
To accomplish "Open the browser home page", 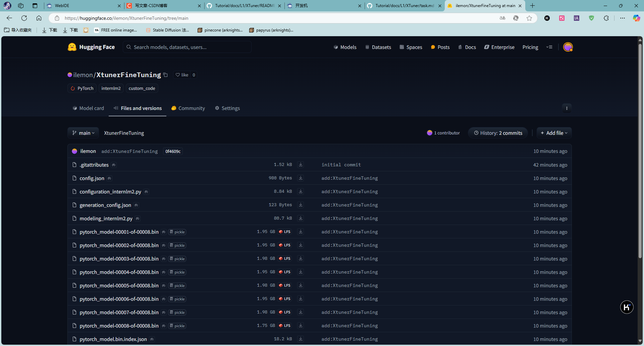I will tap(39, 18).
